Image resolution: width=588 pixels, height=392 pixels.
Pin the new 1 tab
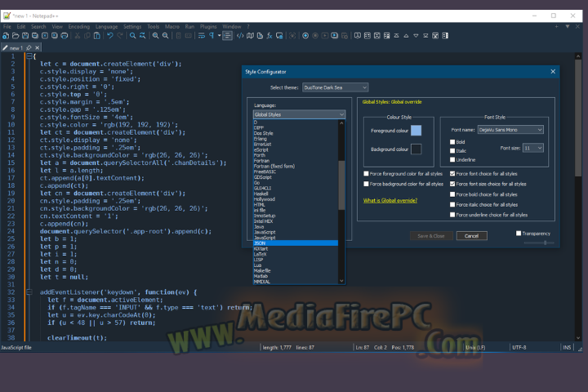pyautogui.click(x=29, y=47)
